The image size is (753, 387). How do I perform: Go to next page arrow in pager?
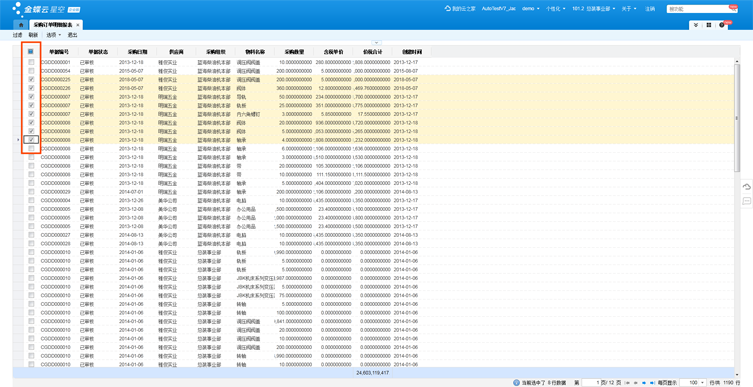pyautogui.click(x=644, y=383)
